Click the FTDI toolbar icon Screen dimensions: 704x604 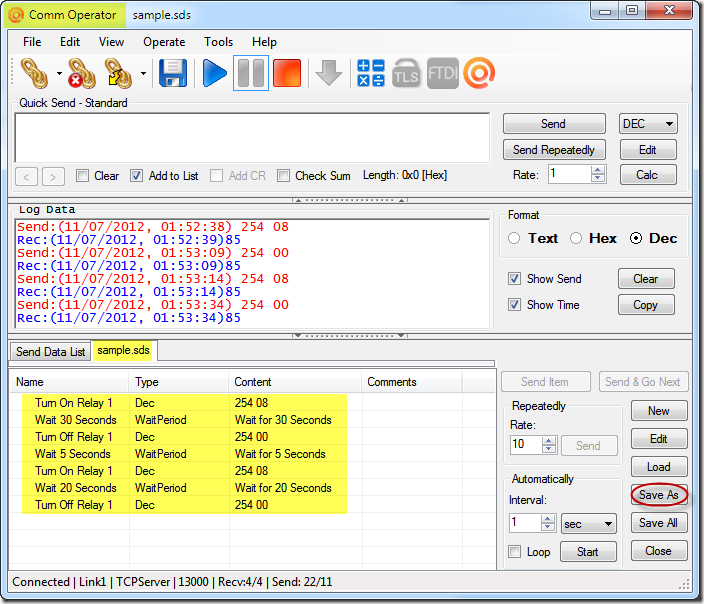point(443,73)
